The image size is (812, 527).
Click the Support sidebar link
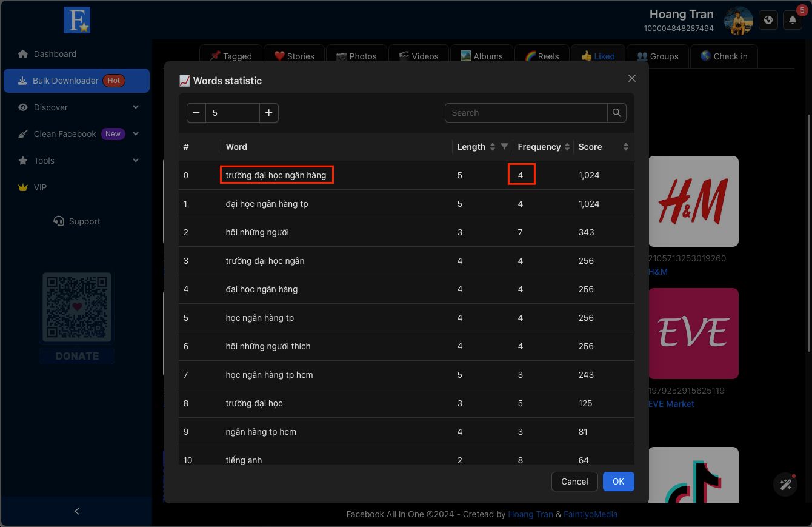click(x=77, y=221)
